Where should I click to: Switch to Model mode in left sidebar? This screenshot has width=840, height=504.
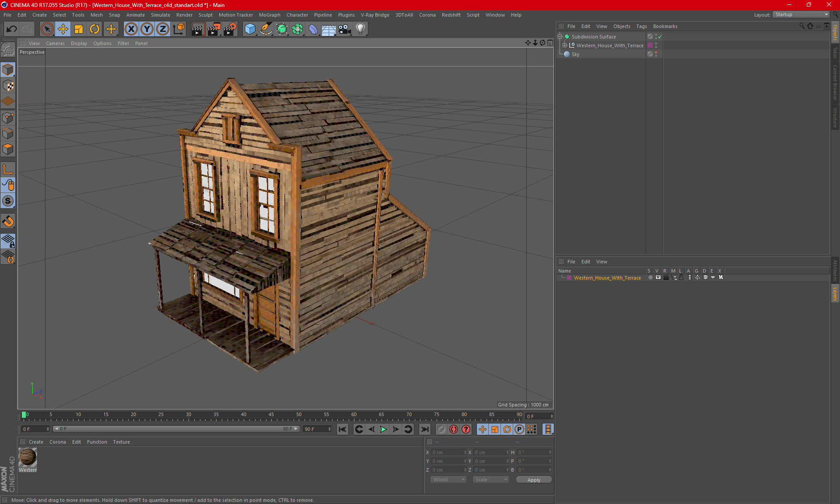(8, 70)
